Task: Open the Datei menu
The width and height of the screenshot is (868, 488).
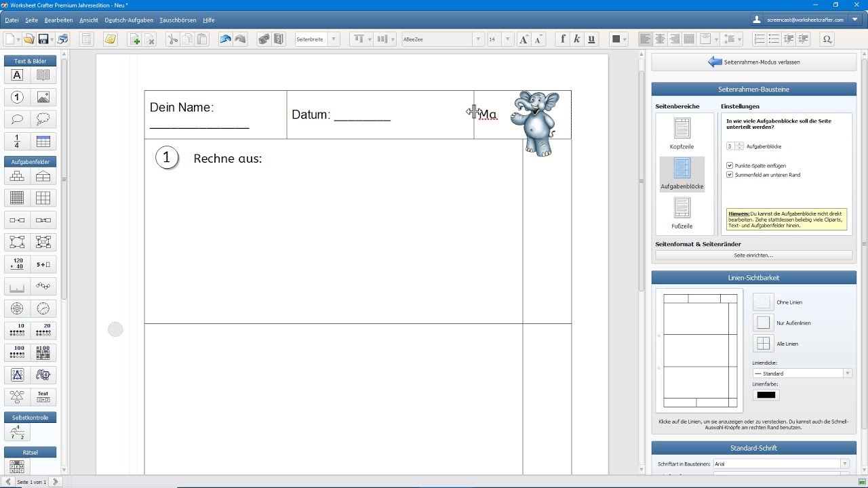Action: [x=12, y=20]
